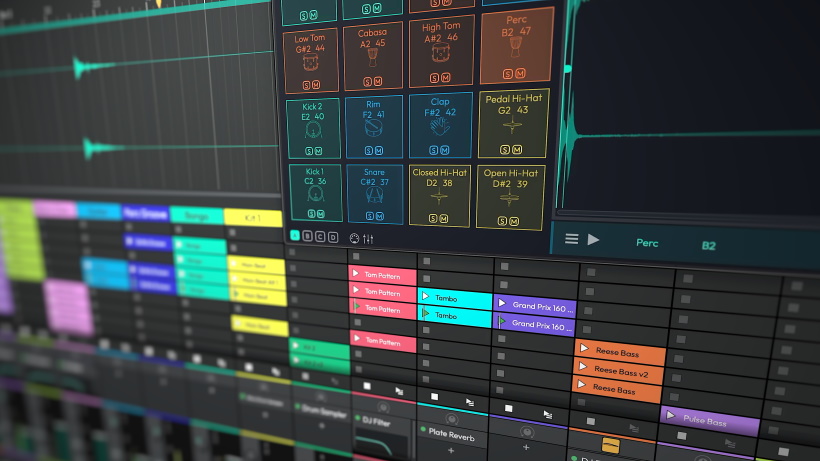
Task: Select the Perc B2 djembe pad icon
Action: [x=515, y=48]
